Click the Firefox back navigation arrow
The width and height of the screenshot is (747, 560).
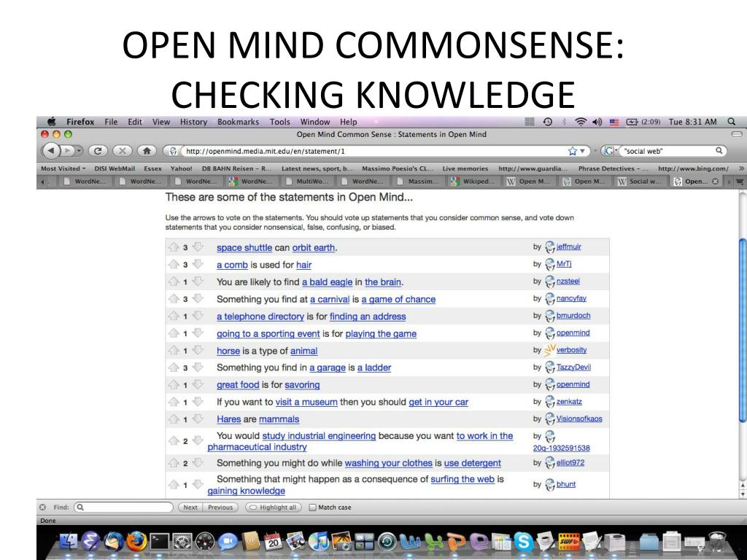51,151
